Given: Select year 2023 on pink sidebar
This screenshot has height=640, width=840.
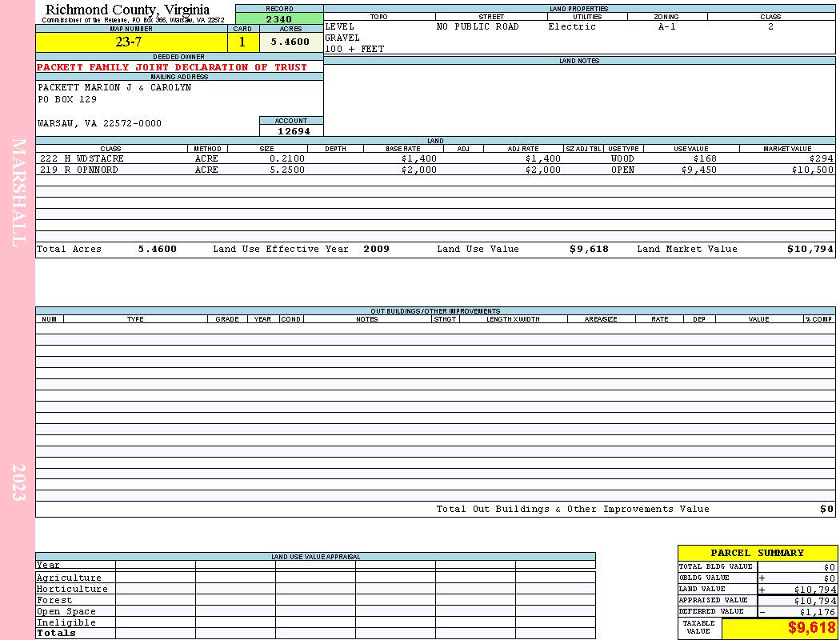Looking at the screenshot, I should [x=18, y=482].
